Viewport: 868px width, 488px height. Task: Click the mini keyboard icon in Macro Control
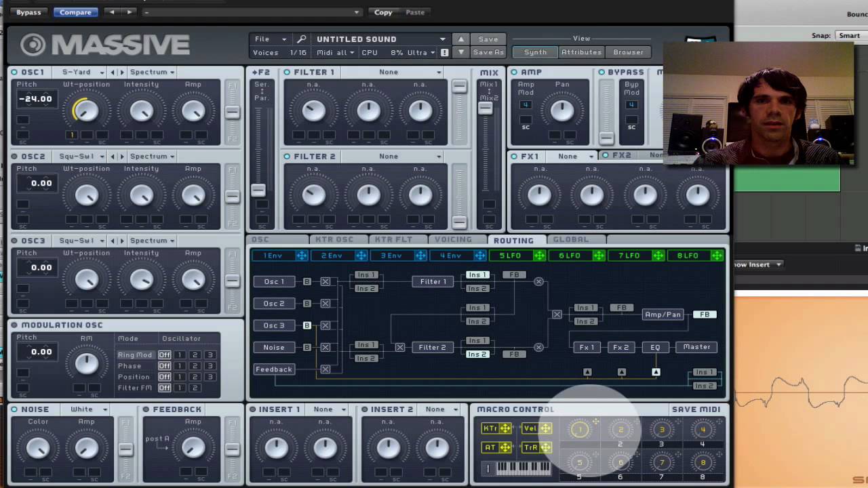pos(525,468)
